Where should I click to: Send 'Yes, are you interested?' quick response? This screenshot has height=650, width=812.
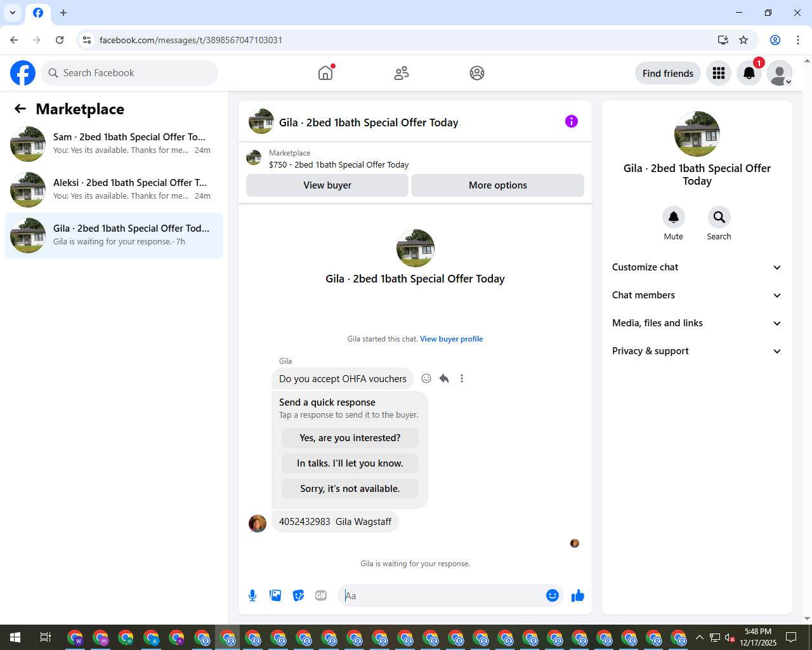[x=350, y=438]
